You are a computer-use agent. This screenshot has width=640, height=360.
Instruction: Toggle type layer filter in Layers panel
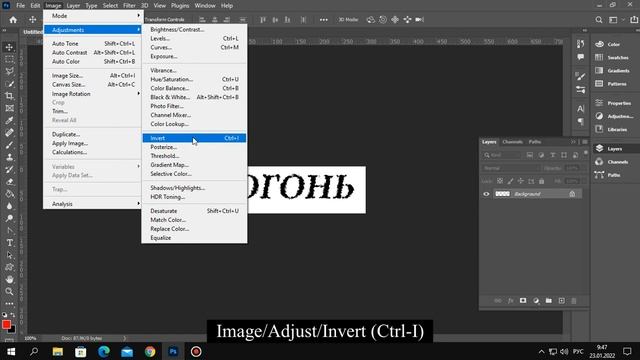click(x=553, y=155)
